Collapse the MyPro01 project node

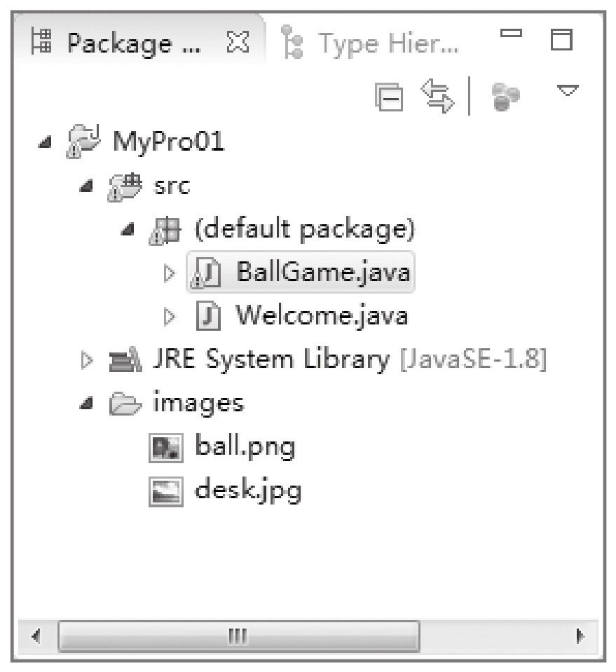point(45,142)
